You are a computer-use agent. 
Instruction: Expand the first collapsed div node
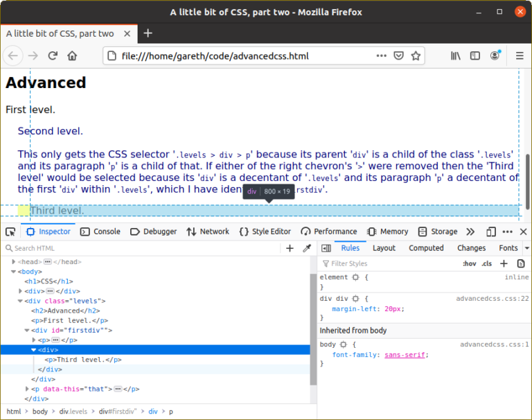tap(20, 291)
